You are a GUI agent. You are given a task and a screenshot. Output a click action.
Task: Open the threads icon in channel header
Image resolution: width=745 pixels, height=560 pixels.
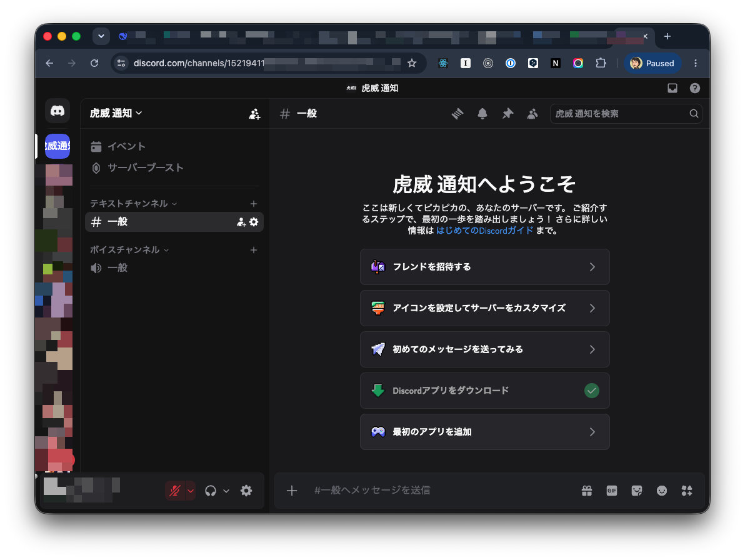point(457,114)
